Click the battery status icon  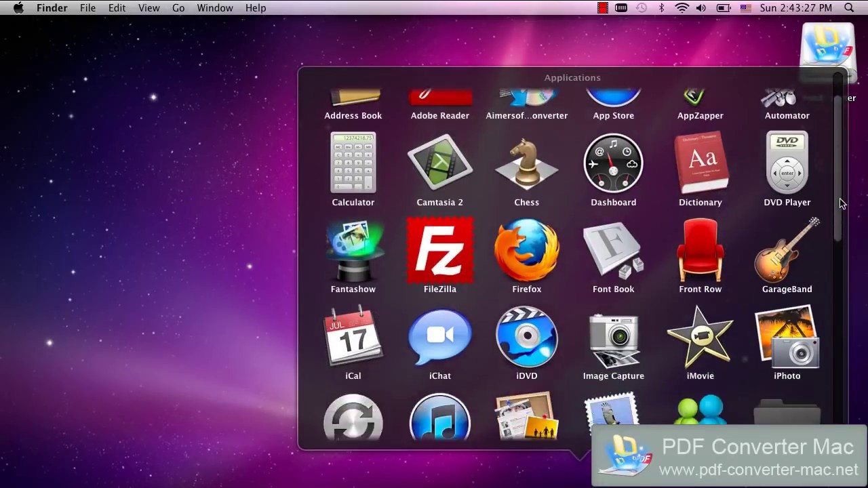click(x=724, y=8)
